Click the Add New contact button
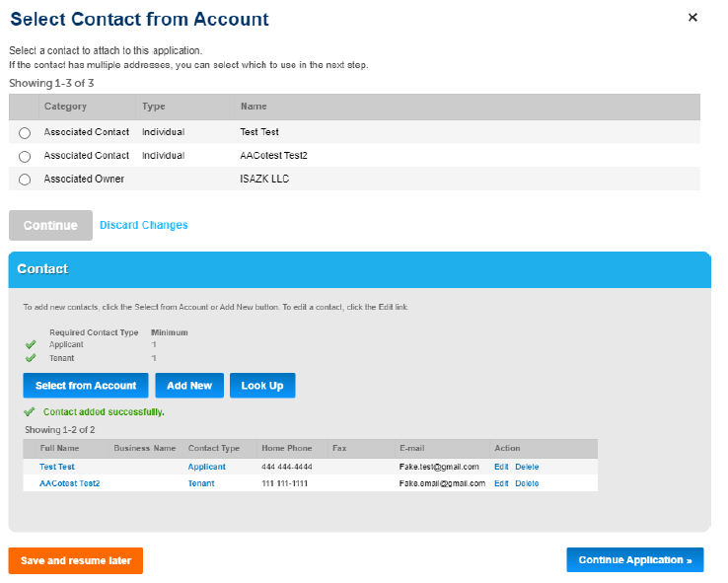This screenshot has height=583, width=728. tap(189, 386)
